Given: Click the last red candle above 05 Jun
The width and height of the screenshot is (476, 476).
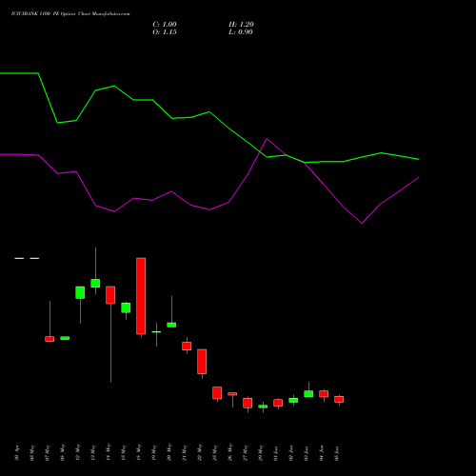Looking at the screenshot, I should pyautogui.click(x=339, y=399).
